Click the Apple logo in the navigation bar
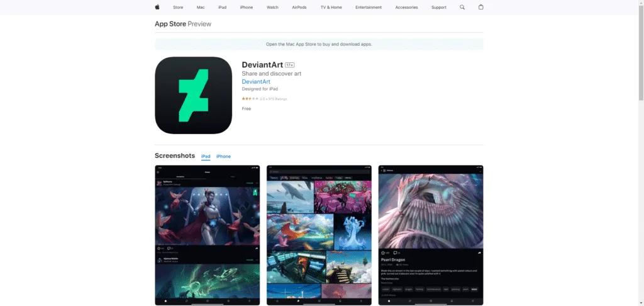 [157, 7]
